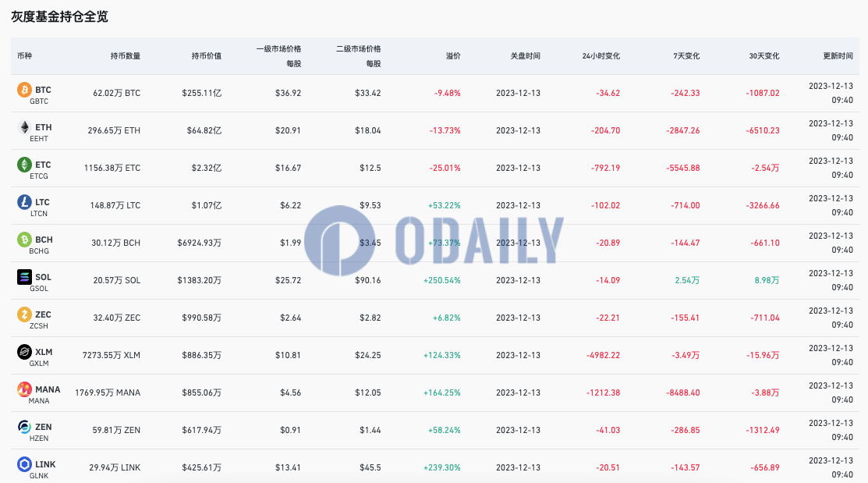868x483 pixels.
Task: Click the XLM Stellar icon
Action: 24,352
